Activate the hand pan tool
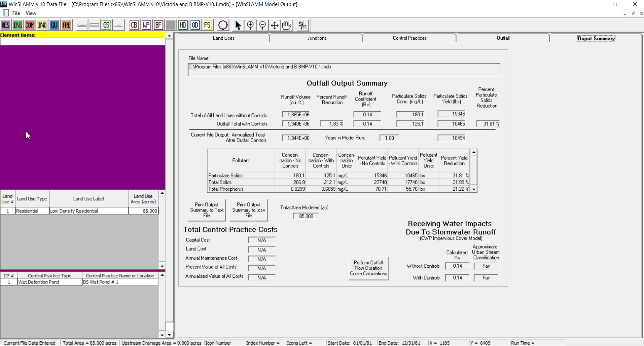This screenshot has height=346, width=644. coord(286,25)
